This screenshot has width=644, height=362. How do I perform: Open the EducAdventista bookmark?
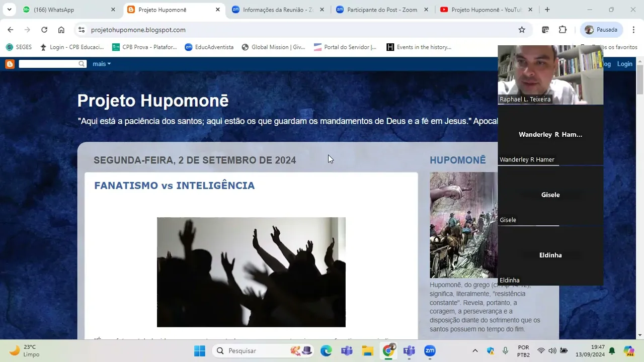click(209, 47)
